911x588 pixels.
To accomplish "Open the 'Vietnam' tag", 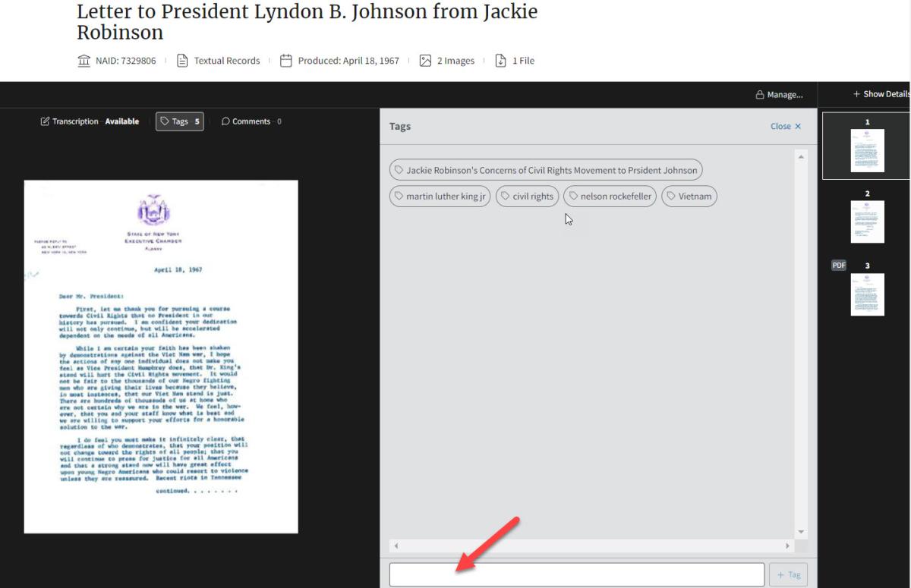I will [x=689, y=197].
